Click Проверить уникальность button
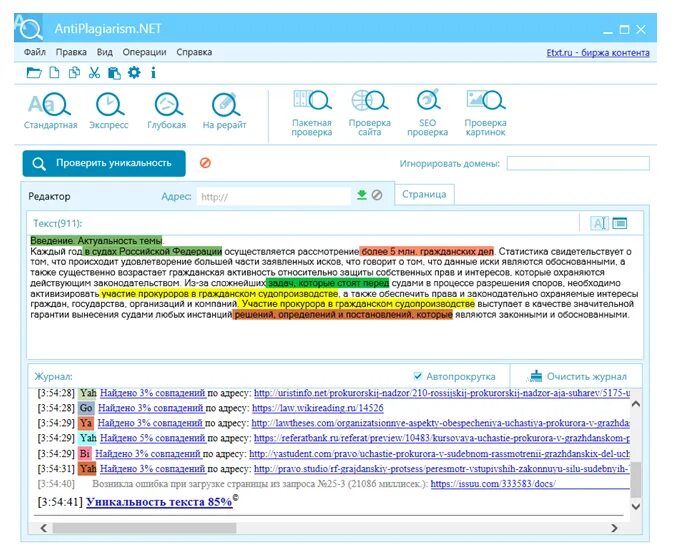Image resolution: width=691 pixels, height=556 pixels. click(x=104, y=163)
